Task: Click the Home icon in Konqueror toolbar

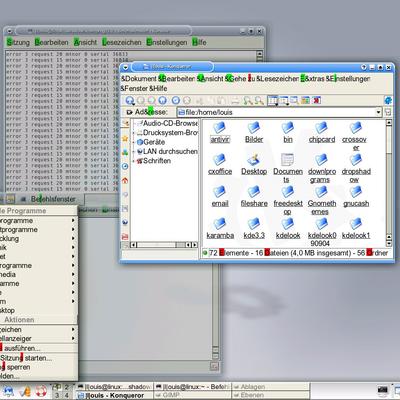Action: pos(162,100)
